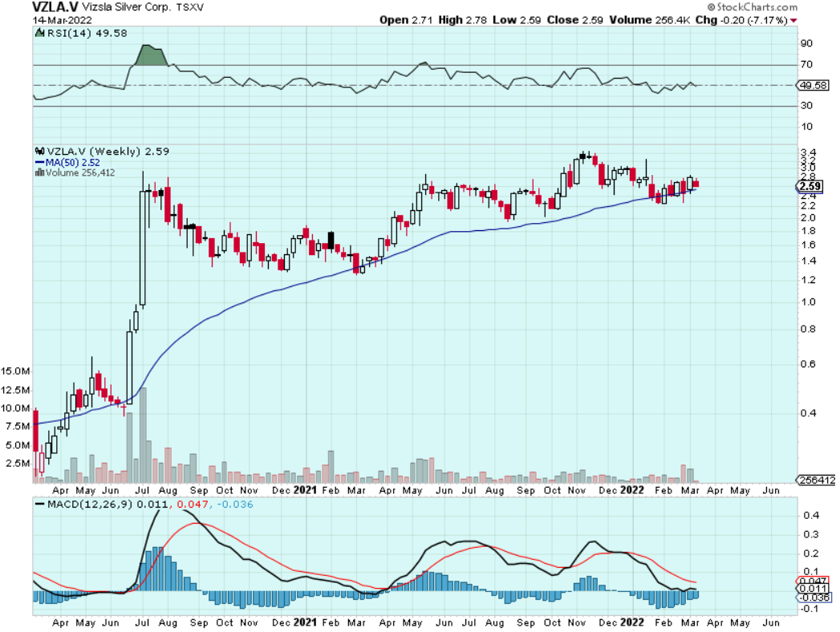Click the volume bars icon beside Volume 256,412
840x632 pixels.
[39, 172]
